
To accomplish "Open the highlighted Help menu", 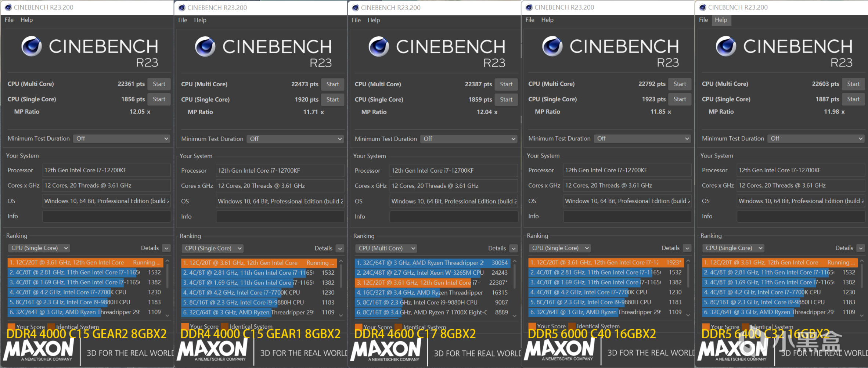I will [x=721, y=20].
